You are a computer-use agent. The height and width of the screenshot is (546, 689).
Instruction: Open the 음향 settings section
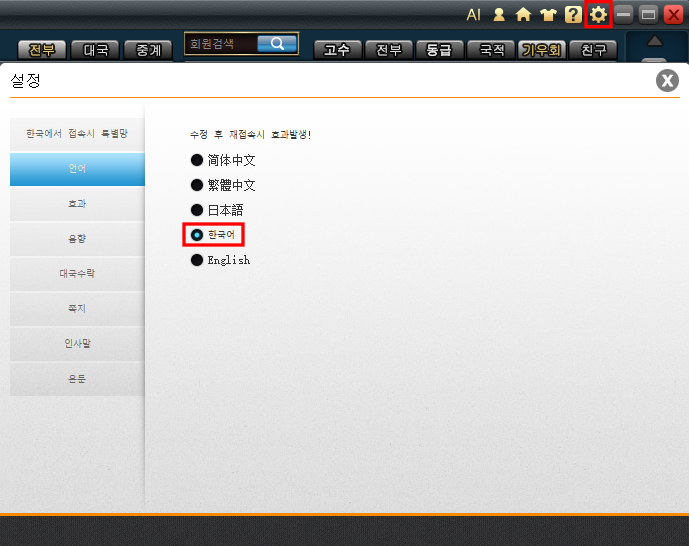77,239
